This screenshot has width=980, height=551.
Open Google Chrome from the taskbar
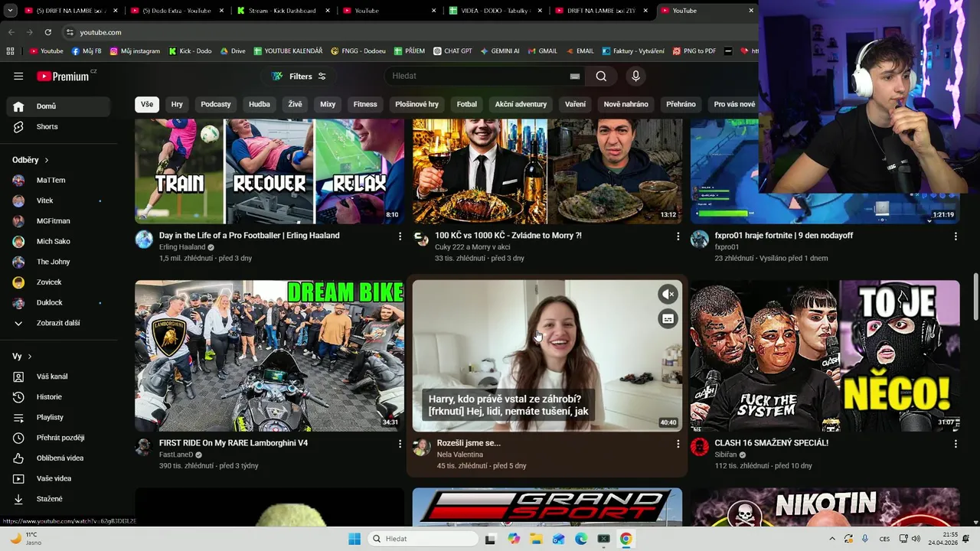click(x=626, y=539)
